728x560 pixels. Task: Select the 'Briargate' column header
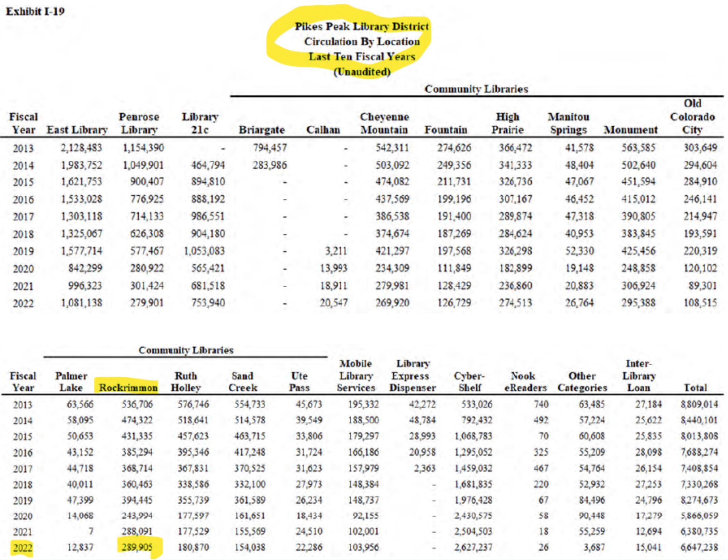[262, 130]
